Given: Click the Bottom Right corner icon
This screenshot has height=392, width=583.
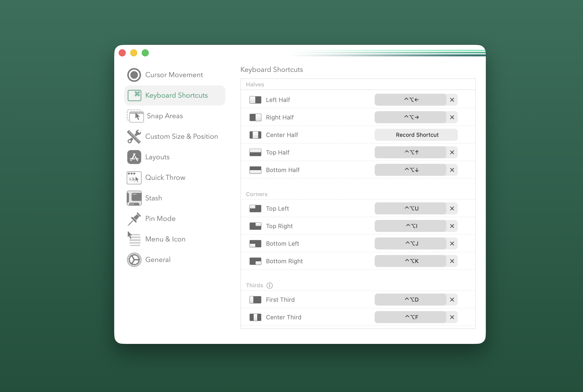Looking at the screenshot, I should coord(255,261).
